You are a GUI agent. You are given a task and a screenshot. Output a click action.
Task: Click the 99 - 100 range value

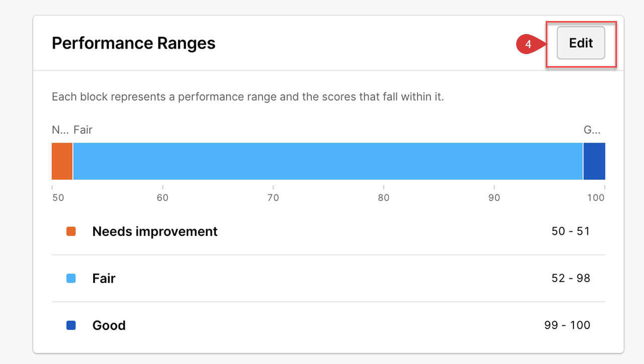[567, 325]
